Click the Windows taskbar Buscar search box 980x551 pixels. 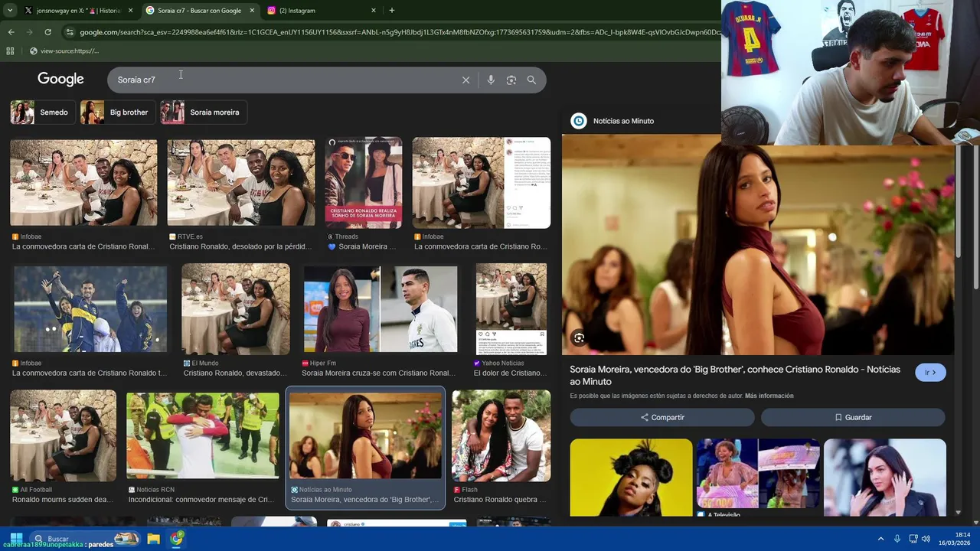(85, 539)
